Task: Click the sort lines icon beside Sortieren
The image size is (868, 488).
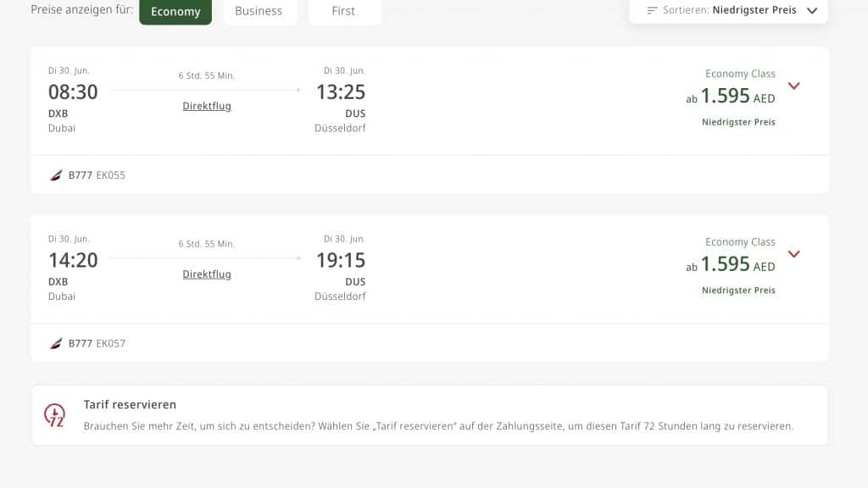Action: coord(652,11)
